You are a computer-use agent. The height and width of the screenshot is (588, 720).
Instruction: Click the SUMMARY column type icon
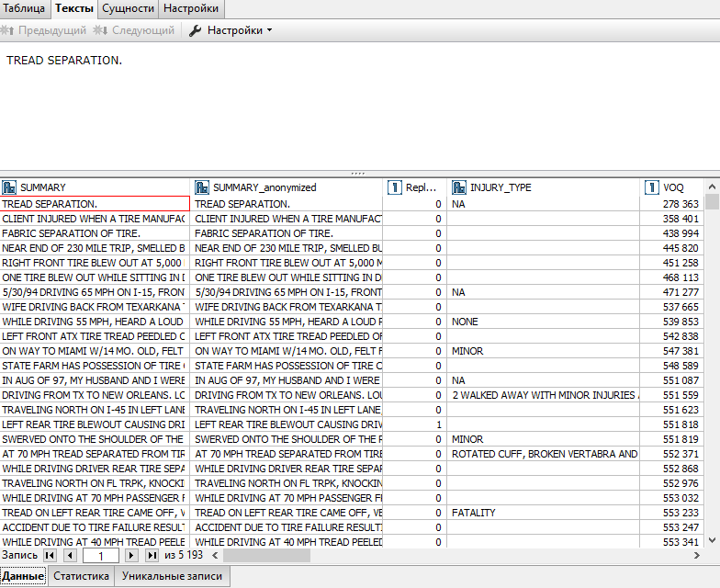pyautogui.click(x=9, y=187)
